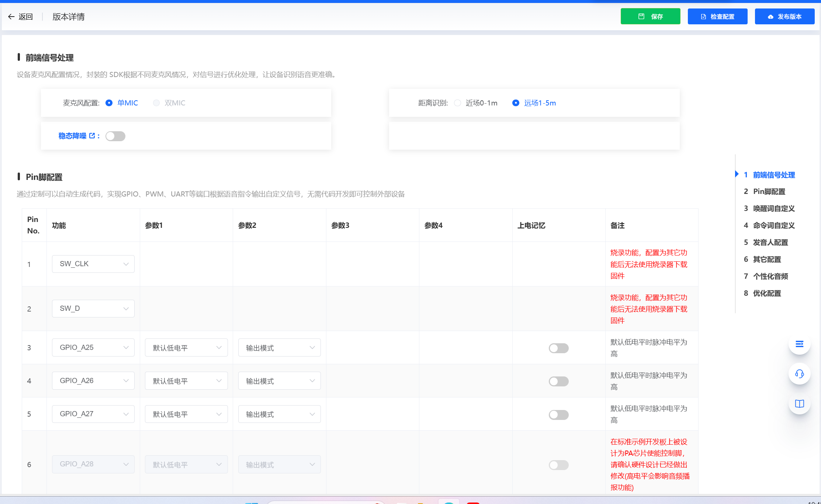Screen dimensions: 821x504
Task: Open the 输出模式 dropdown for GPIO_A27
Action: tap(279, 414)
